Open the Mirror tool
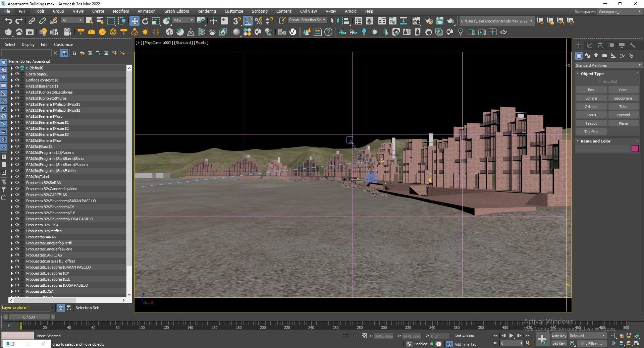Screen dimensions: 644x348 pyautogui.click(x=335, y=21)
